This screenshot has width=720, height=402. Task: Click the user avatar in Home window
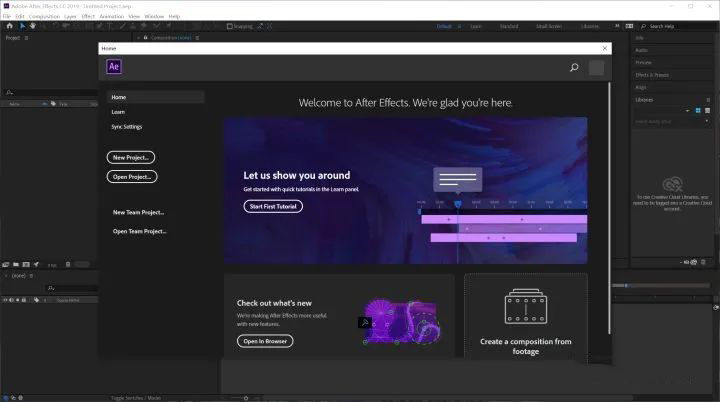click(596, 68)
